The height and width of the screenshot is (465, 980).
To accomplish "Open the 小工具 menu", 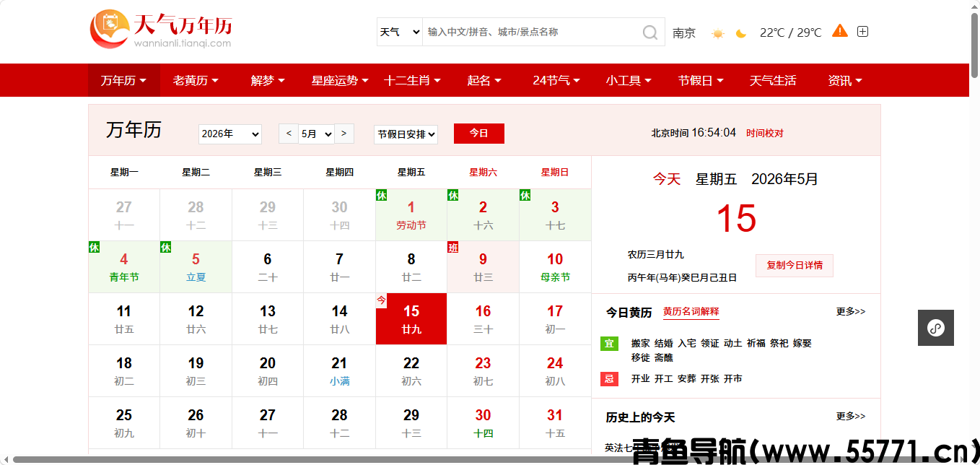I will pyautogui.click(x=629, y=80).
